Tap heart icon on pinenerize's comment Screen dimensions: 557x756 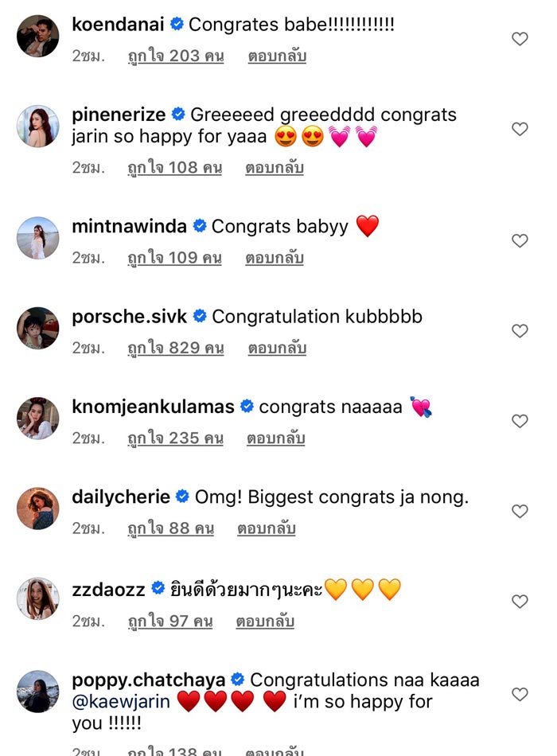click(520, 129)
